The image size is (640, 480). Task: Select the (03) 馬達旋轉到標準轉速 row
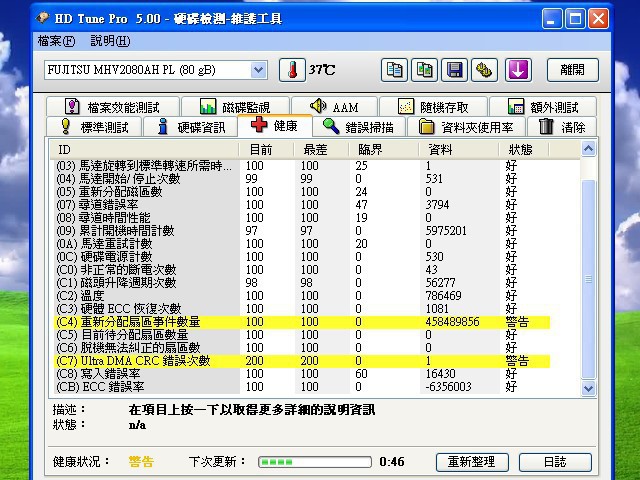303,166
